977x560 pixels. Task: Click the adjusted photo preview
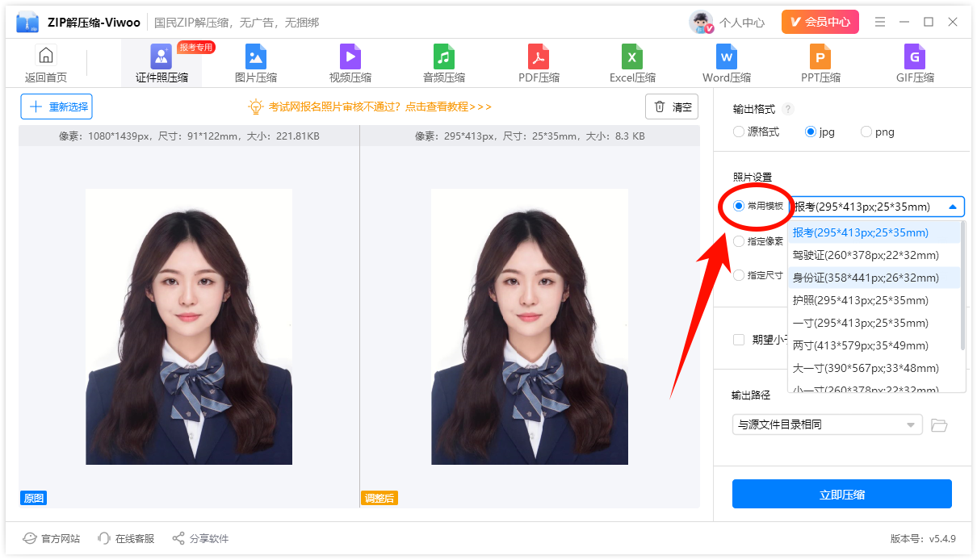(x=530, y=327)
